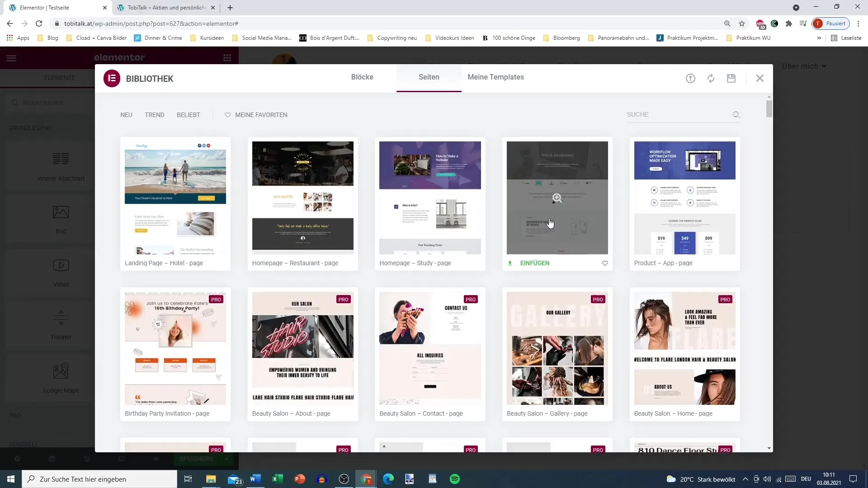Click EINFÜGEN to insert the template
The width and height of the screenshot is (868, 488).
pos(534,263)
